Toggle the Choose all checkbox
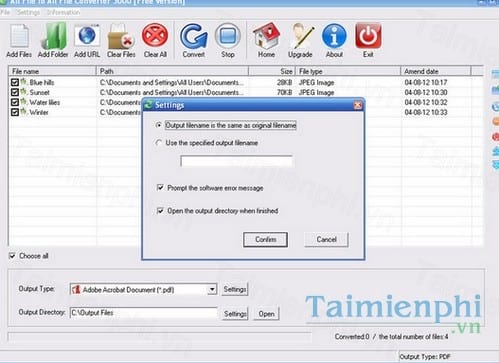 coord(12,256)
